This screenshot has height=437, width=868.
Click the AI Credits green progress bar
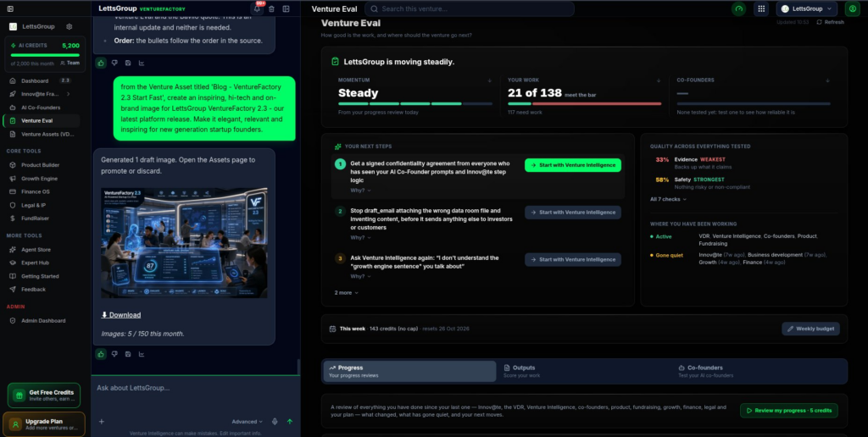point(45,55)
